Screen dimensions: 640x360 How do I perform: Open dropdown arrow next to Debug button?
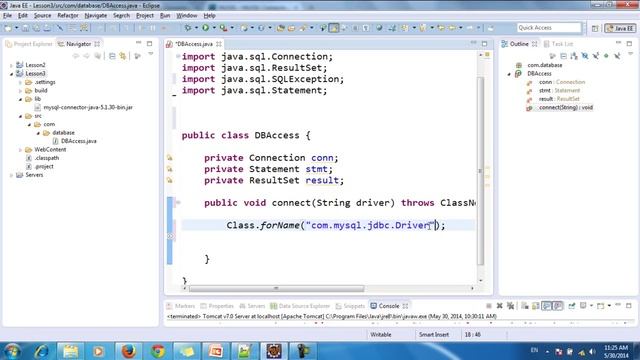coord(196,28)
